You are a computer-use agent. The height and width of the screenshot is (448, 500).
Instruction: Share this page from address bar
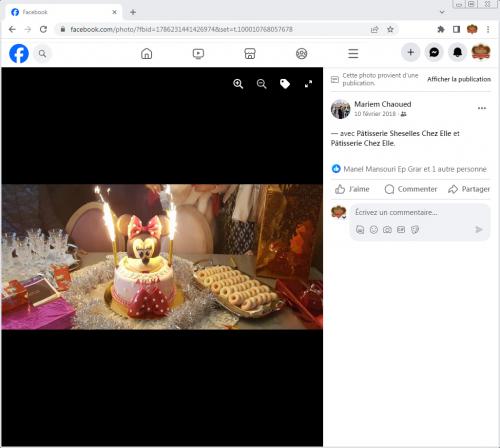tap(375, 29)
